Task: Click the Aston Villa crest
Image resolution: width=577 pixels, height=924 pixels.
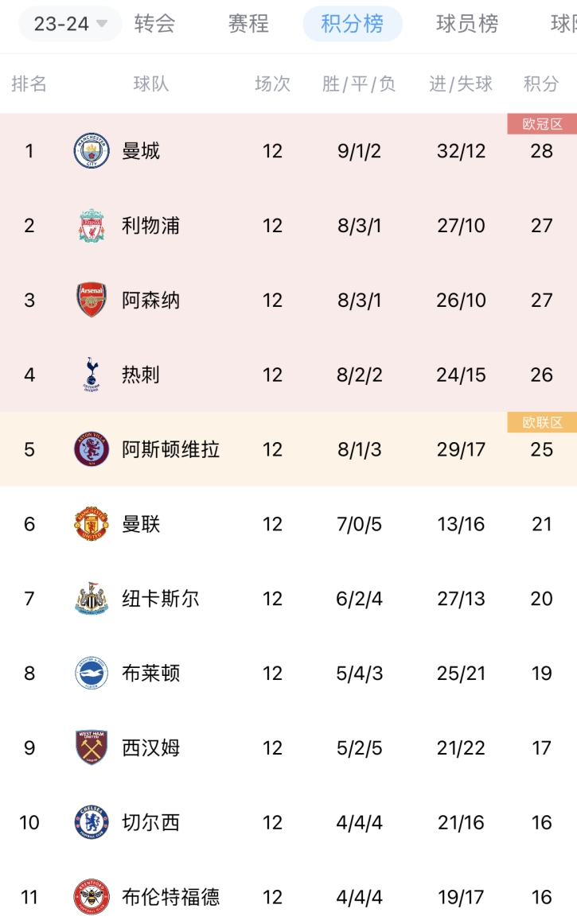Action: click(x=92, y=449)
